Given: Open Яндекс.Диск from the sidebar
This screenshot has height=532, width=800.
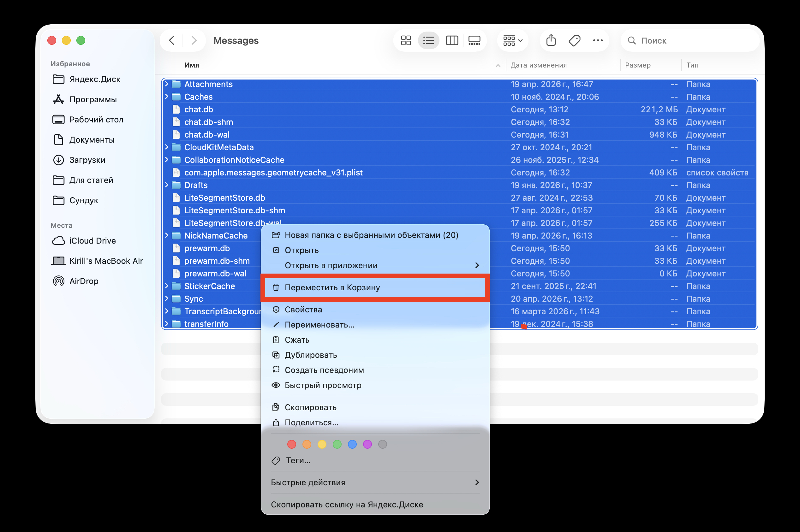Looking at the screenshot, I should 95,79.
